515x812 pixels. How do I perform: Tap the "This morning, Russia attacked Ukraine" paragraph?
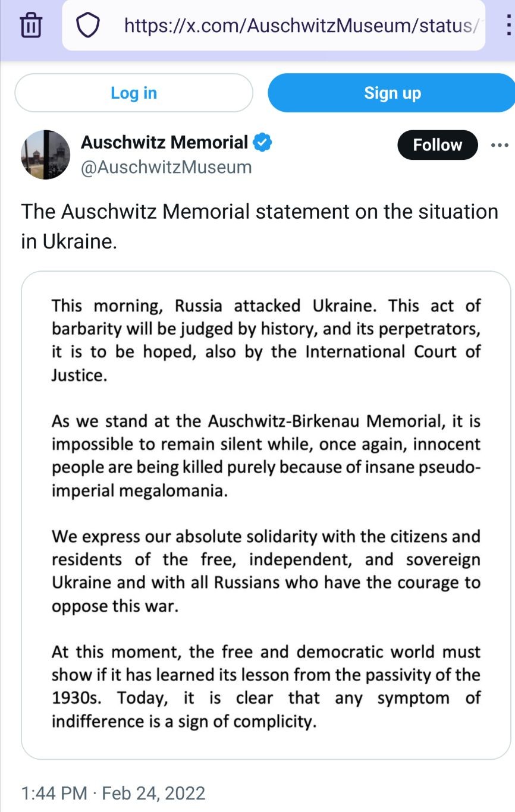tap(266, 341)
